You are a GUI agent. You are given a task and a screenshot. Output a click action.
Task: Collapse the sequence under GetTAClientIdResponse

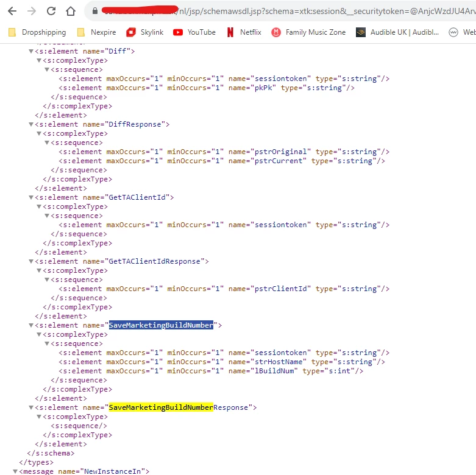tap(47, 280)
